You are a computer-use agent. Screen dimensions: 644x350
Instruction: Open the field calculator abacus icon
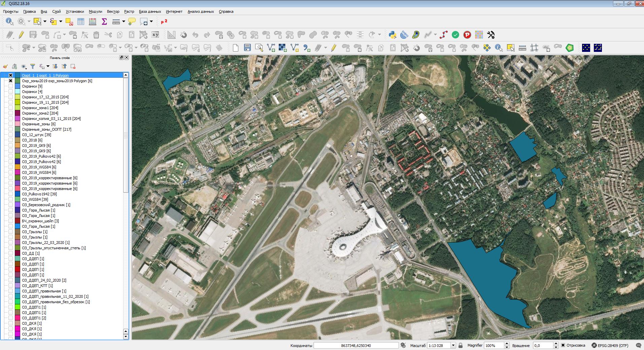[x=93, y=22]
